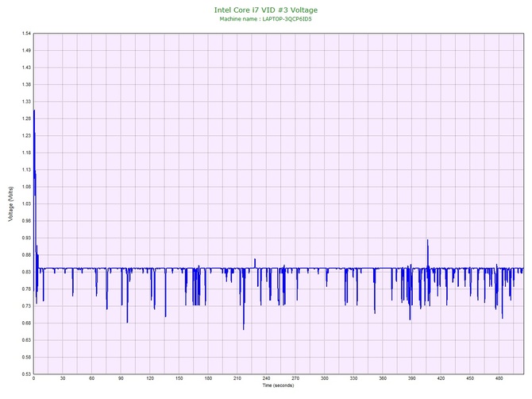Screen dimensions: 532x399
Task: Click the 0.68 value on voltage axis
Action: coord(26,323)
